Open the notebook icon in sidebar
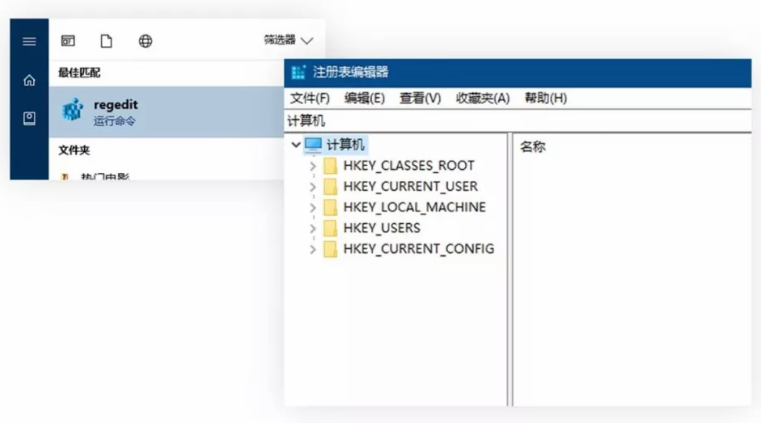The height and width of the screenshot is (423, 761). 29,118
